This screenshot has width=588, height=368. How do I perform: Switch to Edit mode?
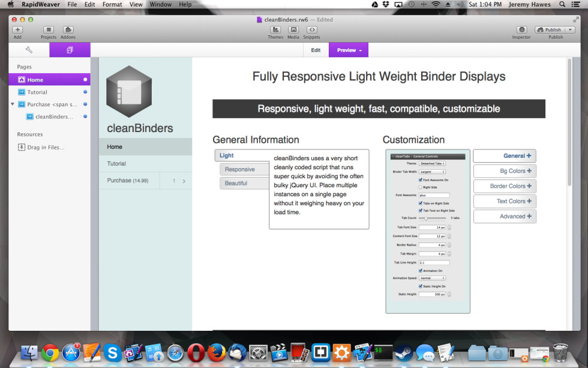(316, 50)
